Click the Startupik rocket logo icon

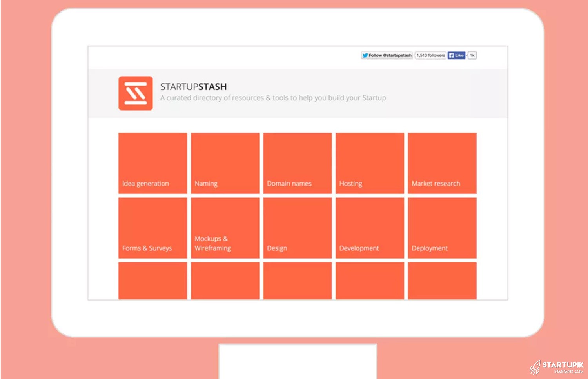535,367
